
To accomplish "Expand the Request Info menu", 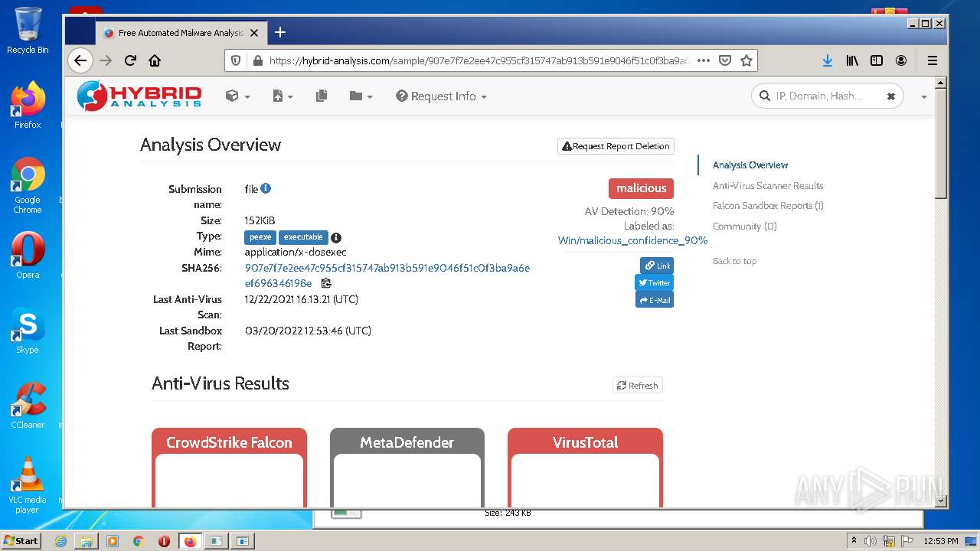I will click(x=441, y=96).
